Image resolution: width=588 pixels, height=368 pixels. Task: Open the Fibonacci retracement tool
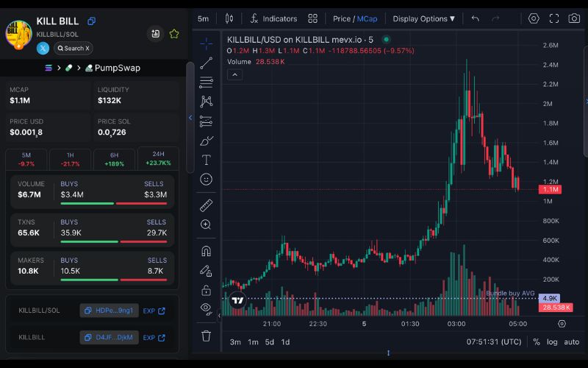coord(207,82)
